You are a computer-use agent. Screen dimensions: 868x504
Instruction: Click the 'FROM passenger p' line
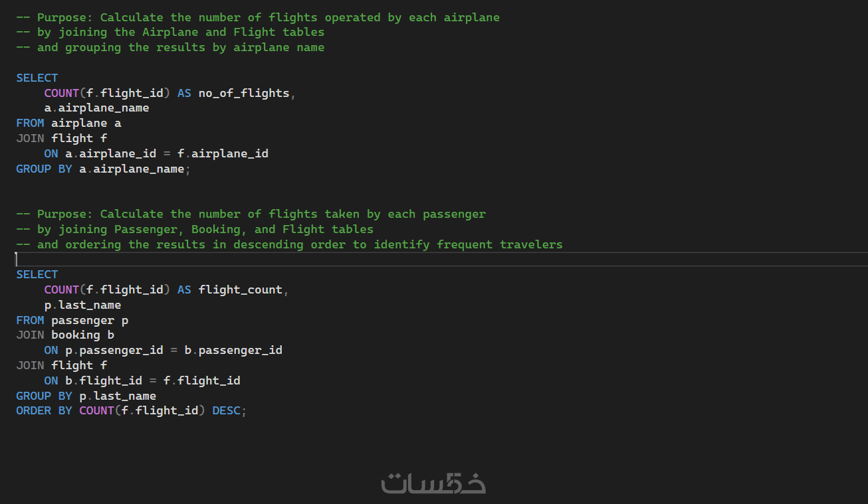pos(72,320)
